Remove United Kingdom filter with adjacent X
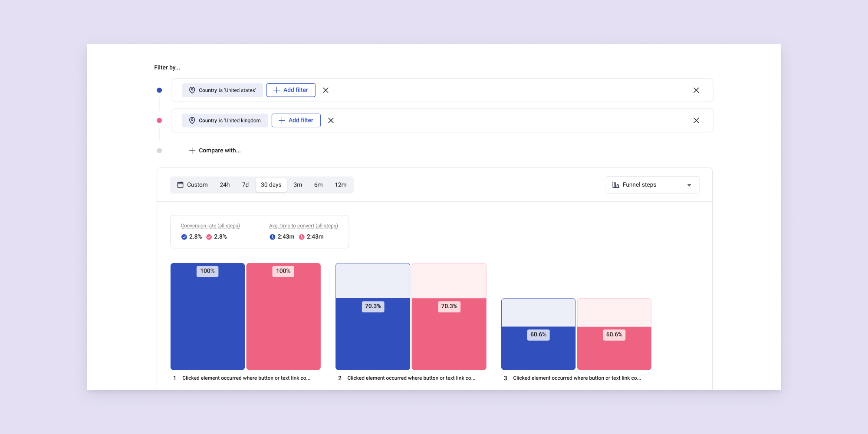868x434 pixels. click(331, 121)
